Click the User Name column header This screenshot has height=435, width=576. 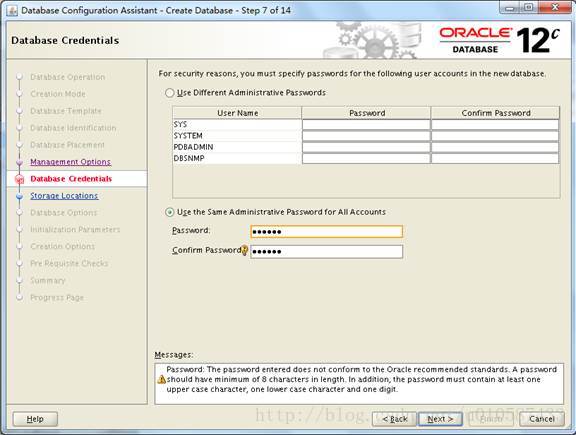pos(237,113)
